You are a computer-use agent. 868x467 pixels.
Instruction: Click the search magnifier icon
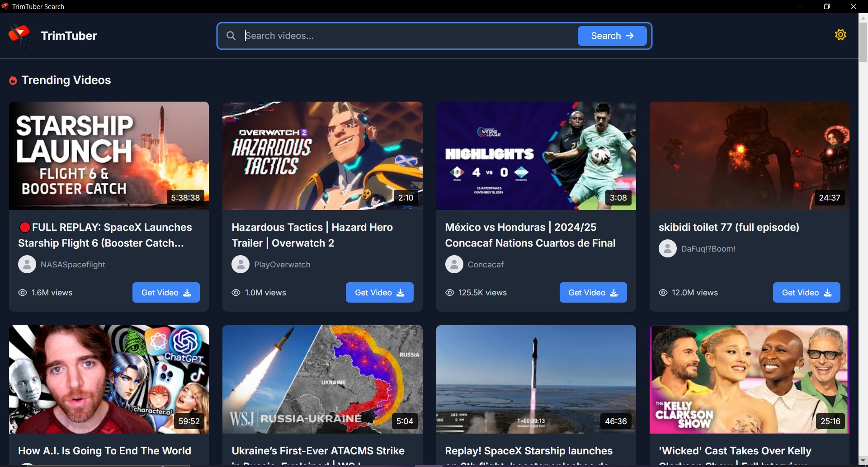tap(231, 36)
